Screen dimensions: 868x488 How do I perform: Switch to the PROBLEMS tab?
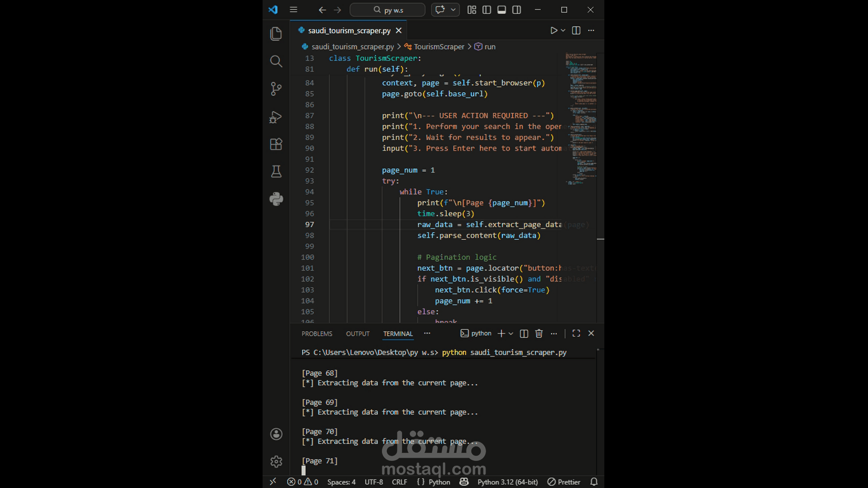[316, 333]
